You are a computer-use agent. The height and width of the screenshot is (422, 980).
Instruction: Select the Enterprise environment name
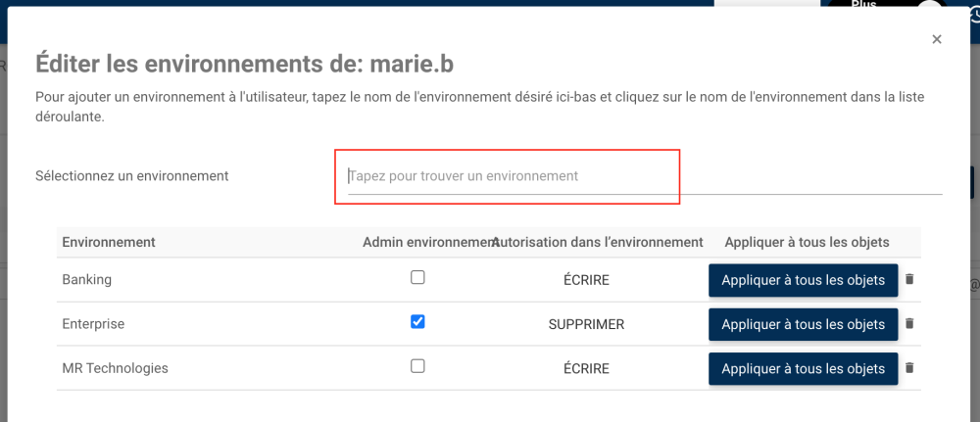coord(93,324)
